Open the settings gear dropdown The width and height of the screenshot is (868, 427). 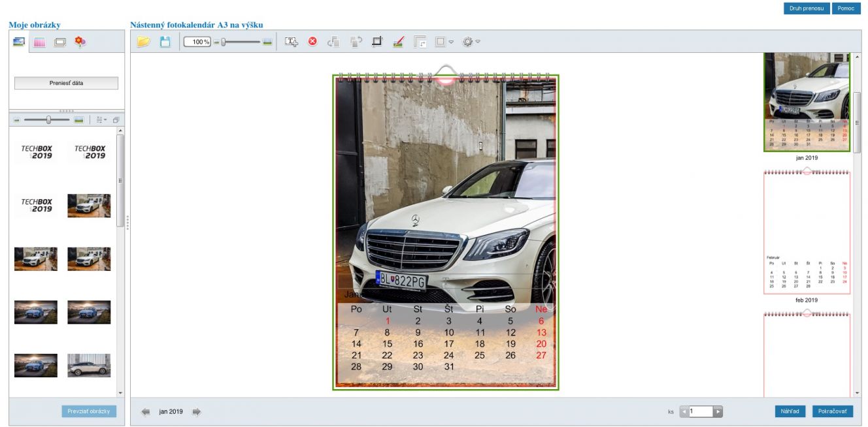pos(471,42)
